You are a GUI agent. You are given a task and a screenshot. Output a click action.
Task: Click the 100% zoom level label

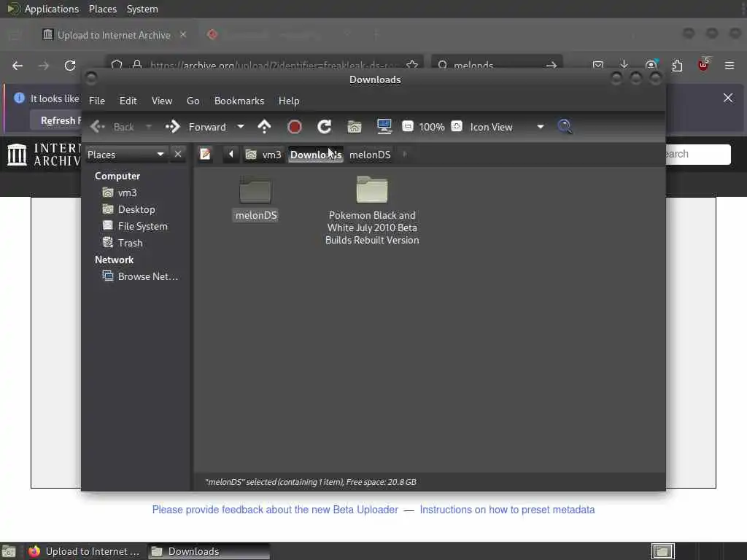432,127
